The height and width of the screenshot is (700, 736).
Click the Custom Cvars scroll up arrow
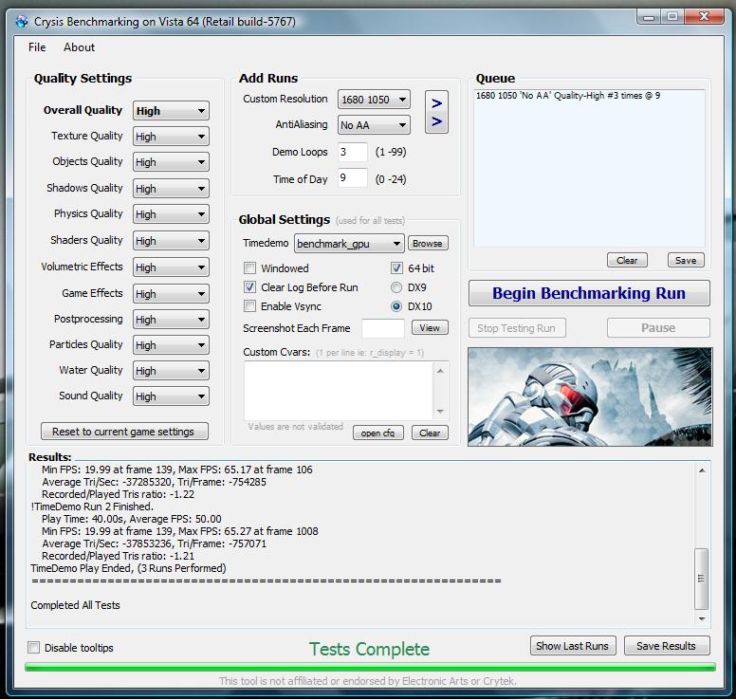pos(440,371)
